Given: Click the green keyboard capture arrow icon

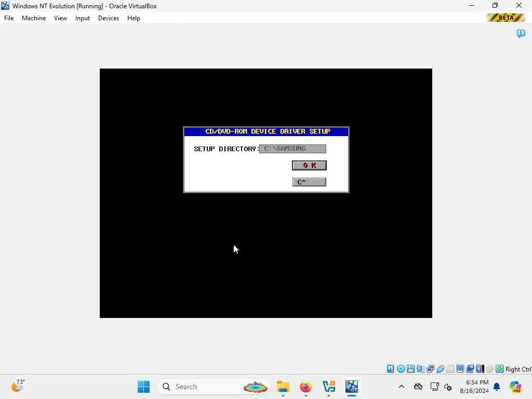Looking at the screenshot, I should coord(499,369).
